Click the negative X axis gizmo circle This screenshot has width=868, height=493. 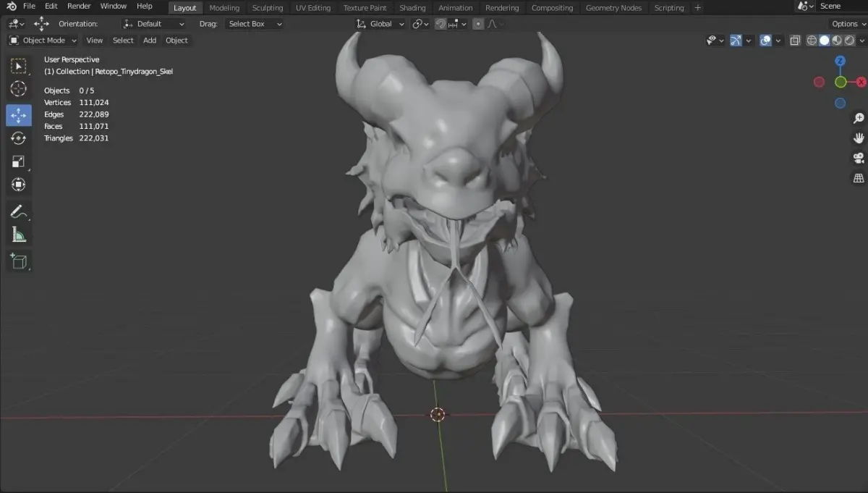pos(819,82)
